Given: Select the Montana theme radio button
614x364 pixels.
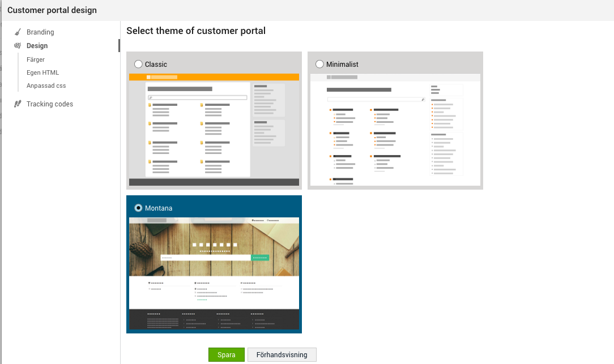Looking at the screenshot, I should (138, 208).
